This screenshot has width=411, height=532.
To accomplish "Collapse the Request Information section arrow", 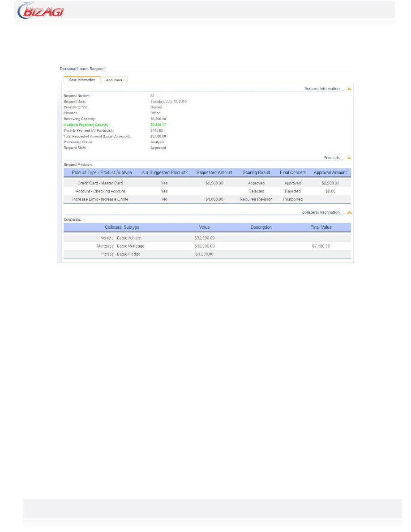I will (x=349, y=89).
